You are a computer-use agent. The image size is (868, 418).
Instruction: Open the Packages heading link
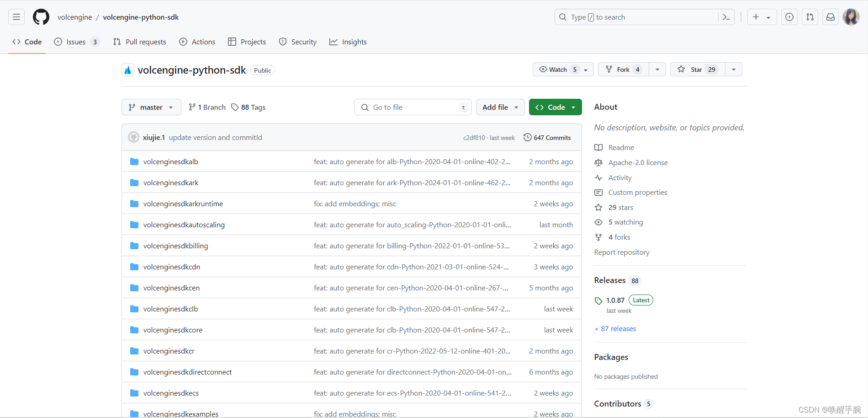(x=611, y=357)
